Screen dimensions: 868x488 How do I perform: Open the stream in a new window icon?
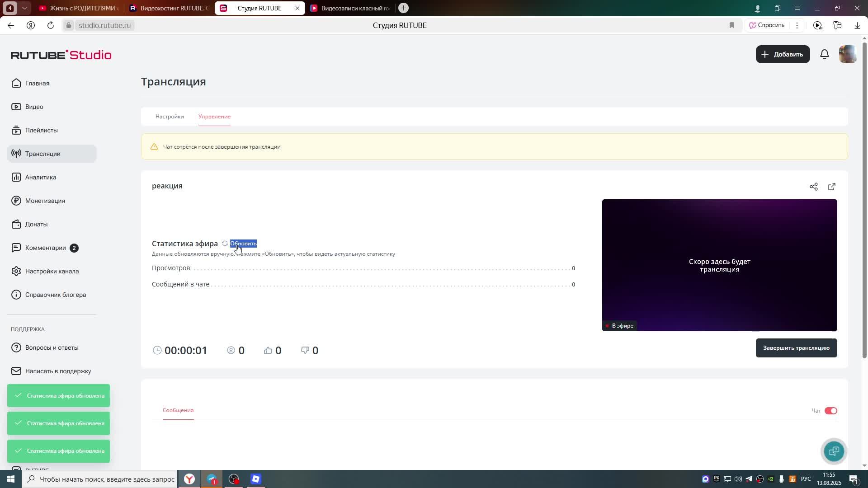832,187
